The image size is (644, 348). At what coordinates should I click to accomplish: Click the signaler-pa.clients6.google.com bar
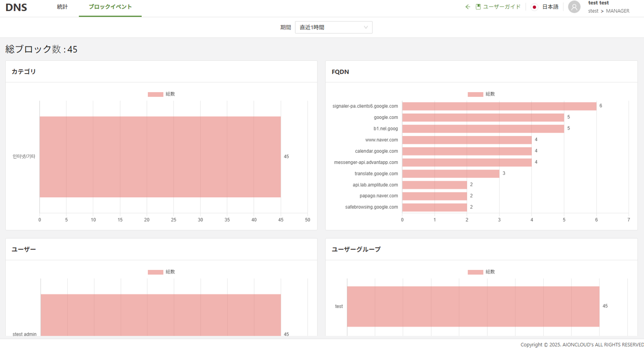(499, 106)
